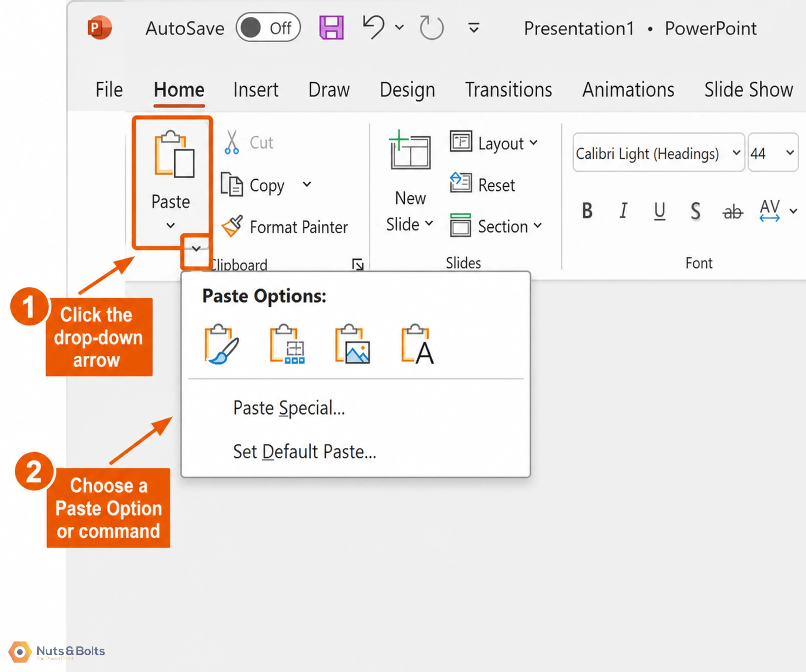
Task: Open the Draw tab
Action: (329, 90)
